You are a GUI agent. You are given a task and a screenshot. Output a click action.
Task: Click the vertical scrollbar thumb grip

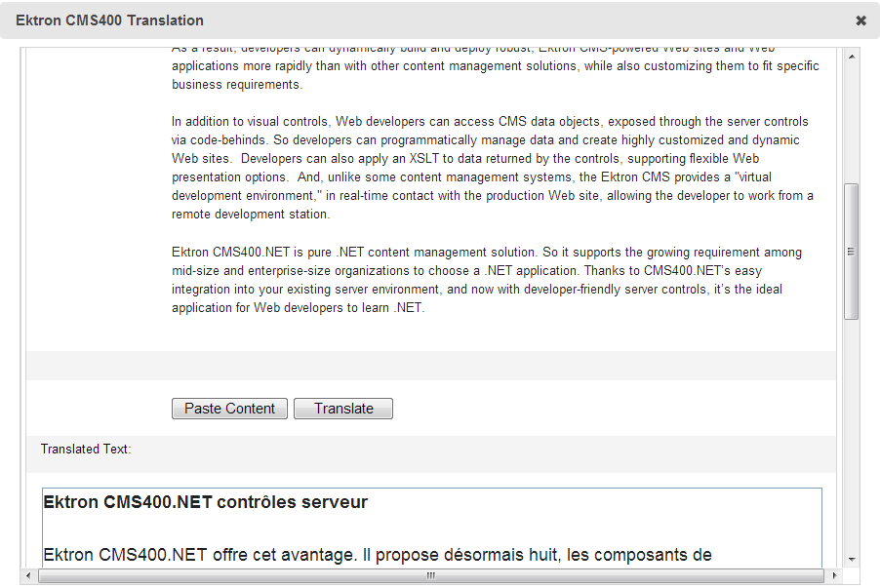pos(852,252)
